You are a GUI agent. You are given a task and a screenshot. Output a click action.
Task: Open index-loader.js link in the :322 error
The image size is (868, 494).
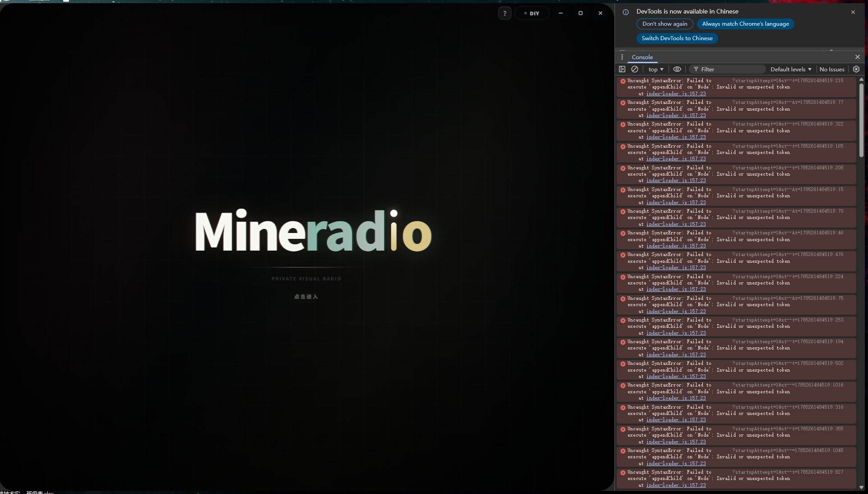tap(676, 137)
